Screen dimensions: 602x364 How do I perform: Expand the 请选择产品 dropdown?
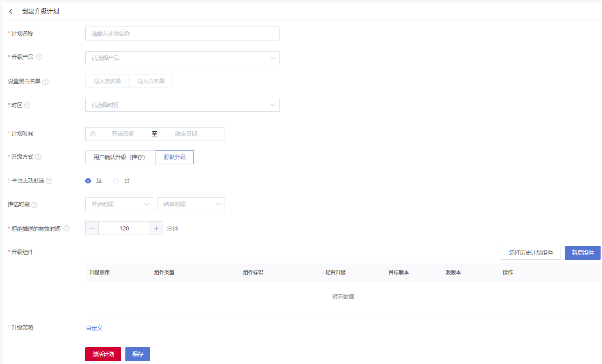182,58
